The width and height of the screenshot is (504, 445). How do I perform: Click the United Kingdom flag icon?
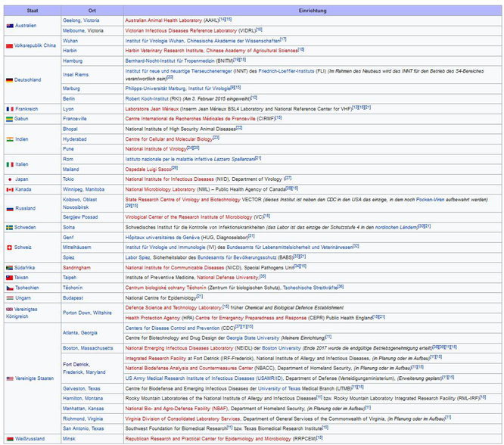(10, 310)
